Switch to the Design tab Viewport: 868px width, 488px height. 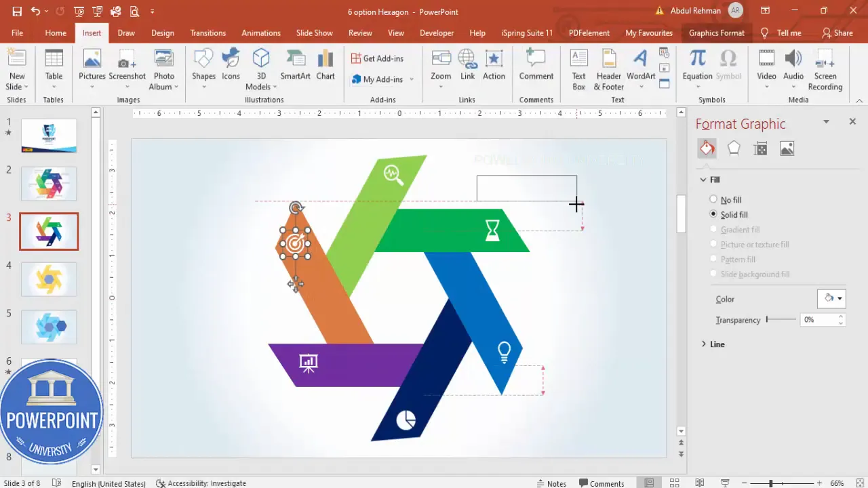tap(162, 33)
